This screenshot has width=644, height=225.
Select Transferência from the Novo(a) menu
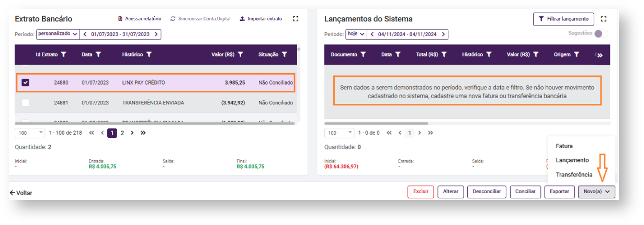point(574,174)
